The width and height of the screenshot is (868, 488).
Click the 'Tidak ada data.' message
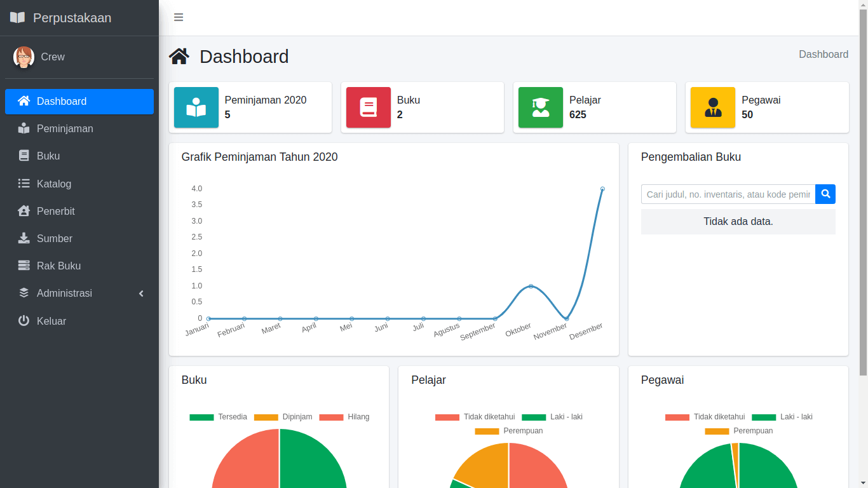point(738,222)
